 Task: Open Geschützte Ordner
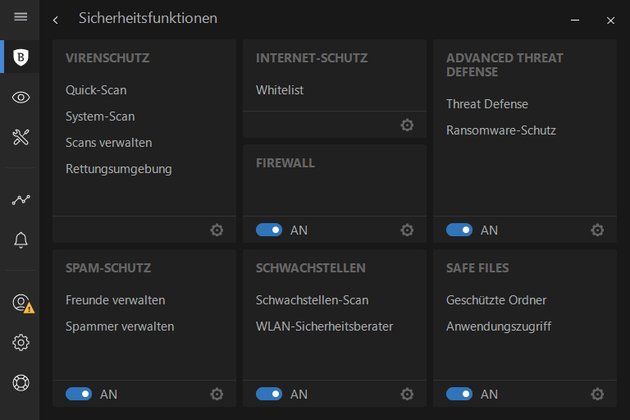pyautogui.click(x=496, y=300)
